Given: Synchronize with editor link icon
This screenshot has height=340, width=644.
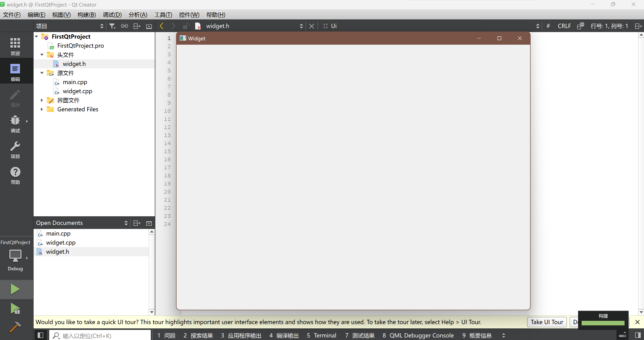Looking at the screenshot, I should coord(125,26).
